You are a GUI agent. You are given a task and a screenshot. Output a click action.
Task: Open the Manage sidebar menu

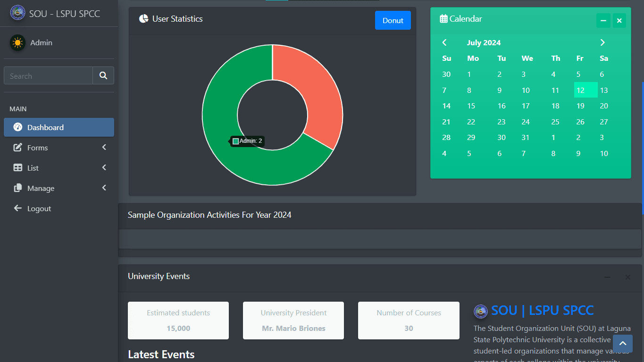(x=59, y=188)
